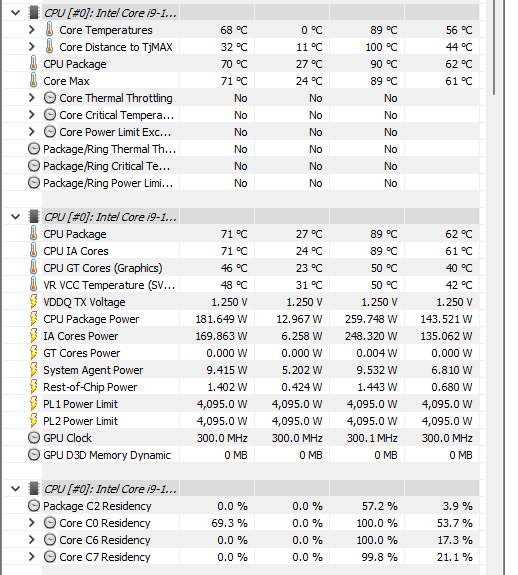Click the clock icon beside GPU Clock
The image size is (518, 575).
34,437
